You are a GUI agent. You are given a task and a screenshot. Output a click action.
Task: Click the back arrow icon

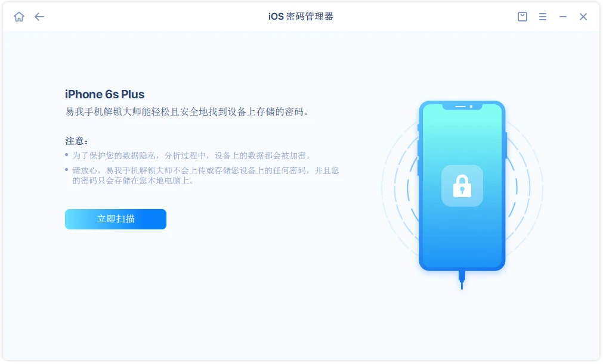(x=39, y=17)
